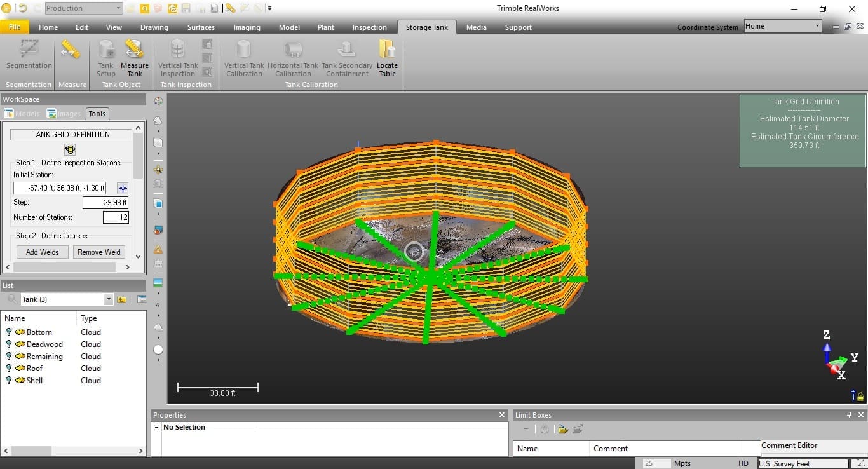The width and height of the screenshot is (868, 469).
Task: Open Horizontal Tank Calibration
Action: pos(293,58)
